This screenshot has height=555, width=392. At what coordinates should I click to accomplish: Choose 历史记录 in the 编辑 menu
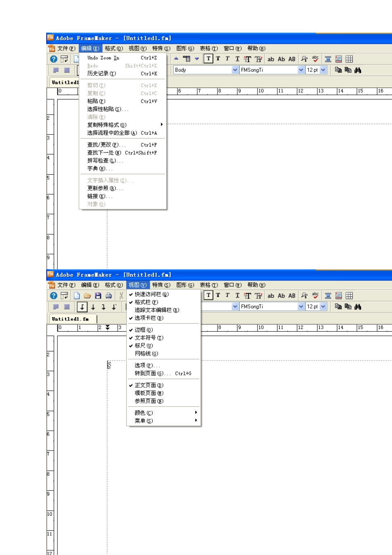pos(123,74)
